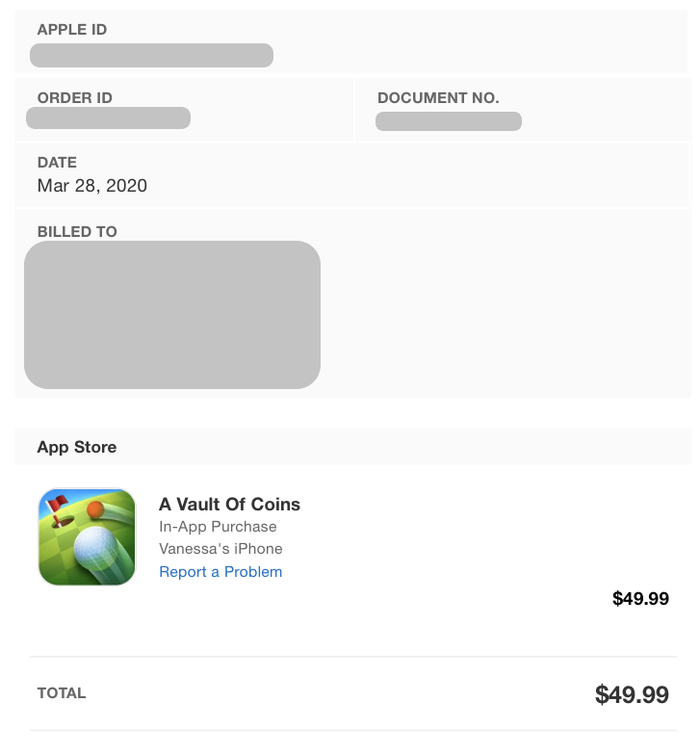This screenshot has height=755, width=700.
Task: Click the ORDER ID heading
Action: pyautogui.click(x=75, y=98)
